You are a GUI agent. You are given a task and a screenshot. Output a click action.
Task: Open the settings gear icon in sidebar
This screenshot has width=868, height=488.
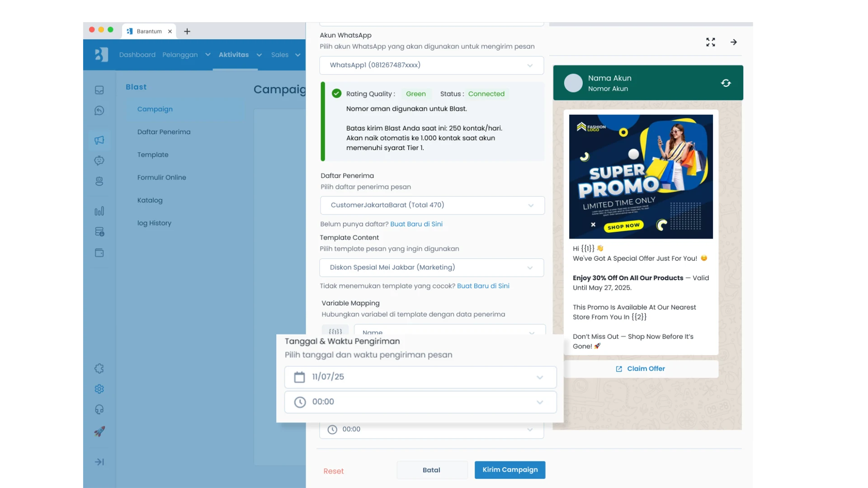click(x=99, y=389)
